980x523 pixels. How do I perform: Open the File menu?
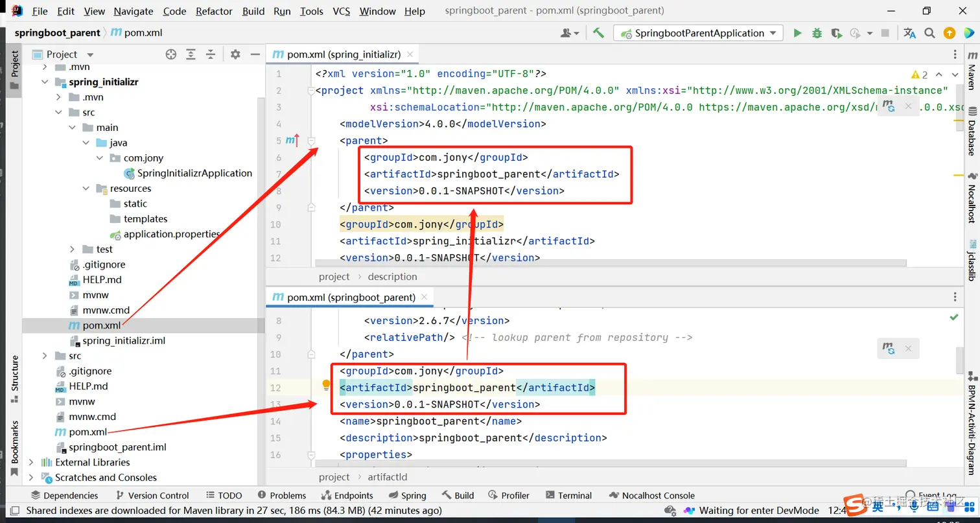coord(40,11)
